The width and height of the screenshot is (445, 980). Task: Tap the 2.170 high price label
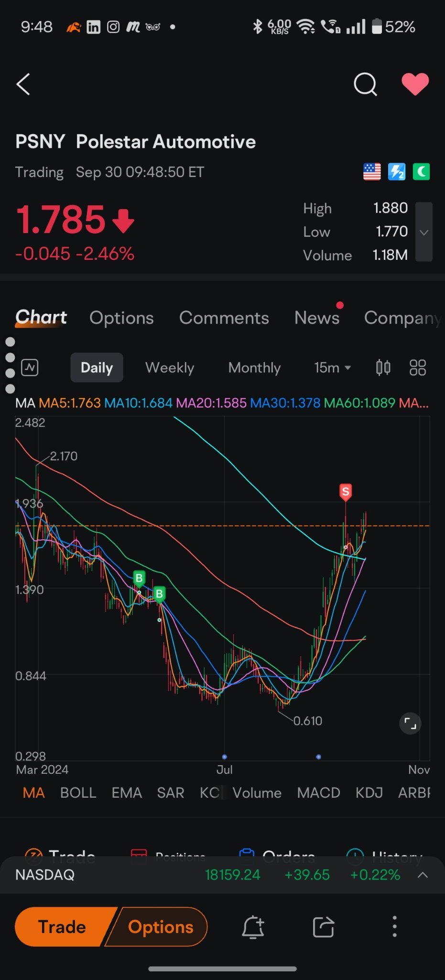pos(64,456)
